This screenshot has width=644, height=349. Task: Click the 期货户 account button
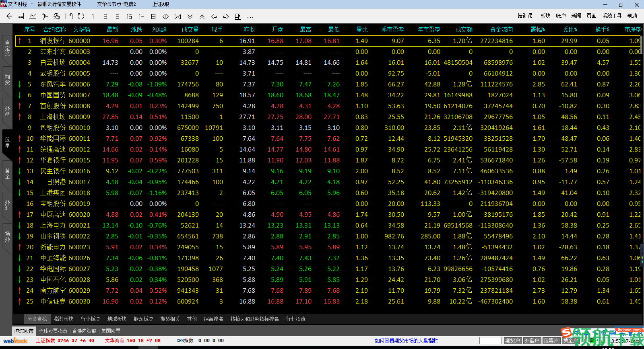[x=512, y=341]
